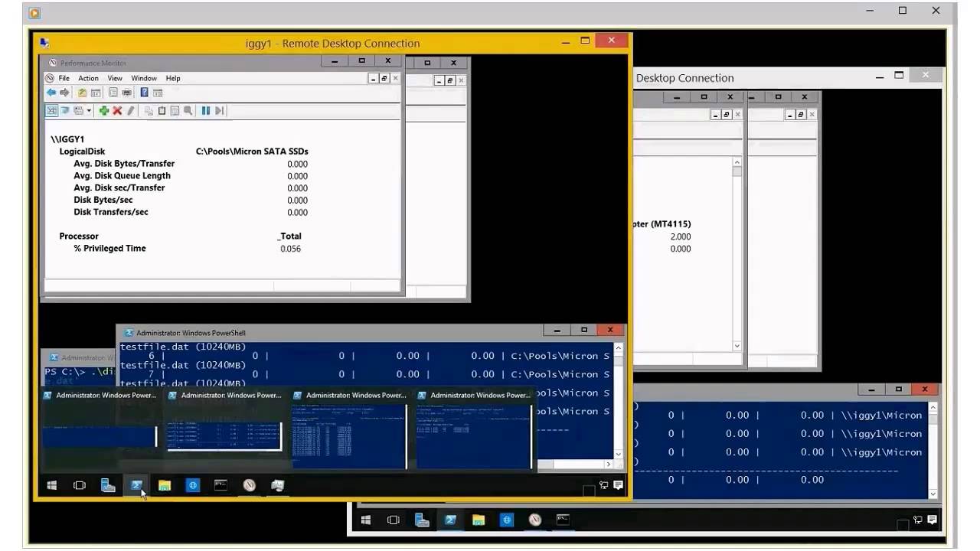Select the Avg. Disk Queue Length counter
980x551 pixels.
pyautogui.click(x=122, y=176)
